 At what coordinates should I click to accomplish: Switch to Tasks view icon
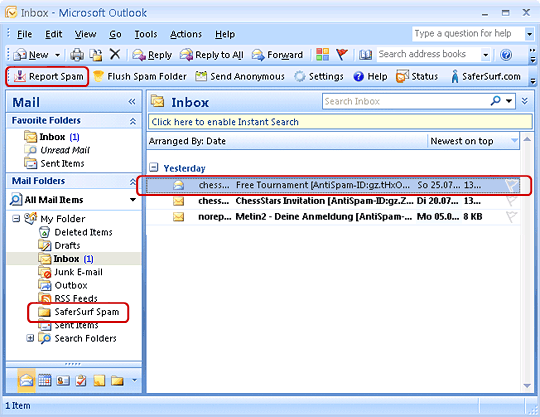pyautogui.click(x=81, y=380)
